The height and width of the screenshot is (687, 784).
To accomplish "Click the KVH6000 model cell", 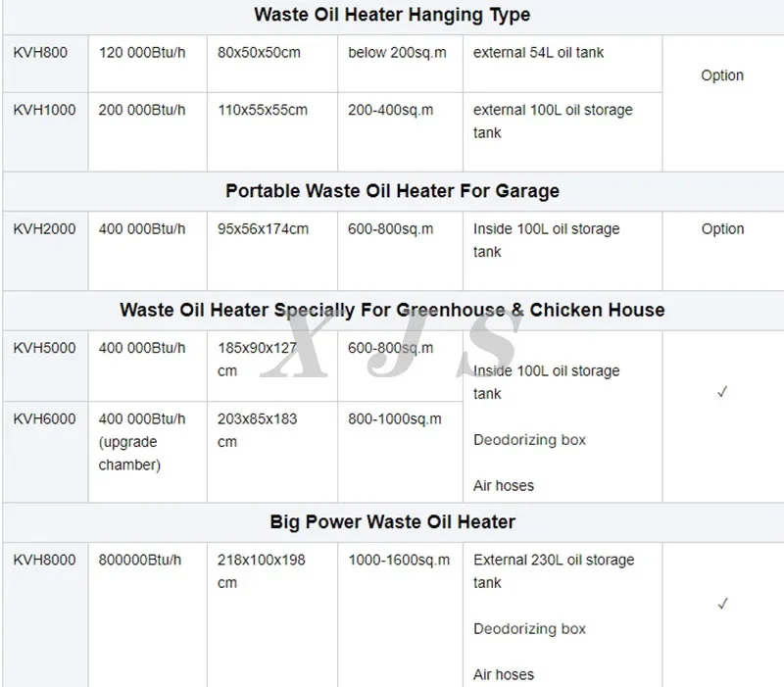I will (x=45, y=452).
